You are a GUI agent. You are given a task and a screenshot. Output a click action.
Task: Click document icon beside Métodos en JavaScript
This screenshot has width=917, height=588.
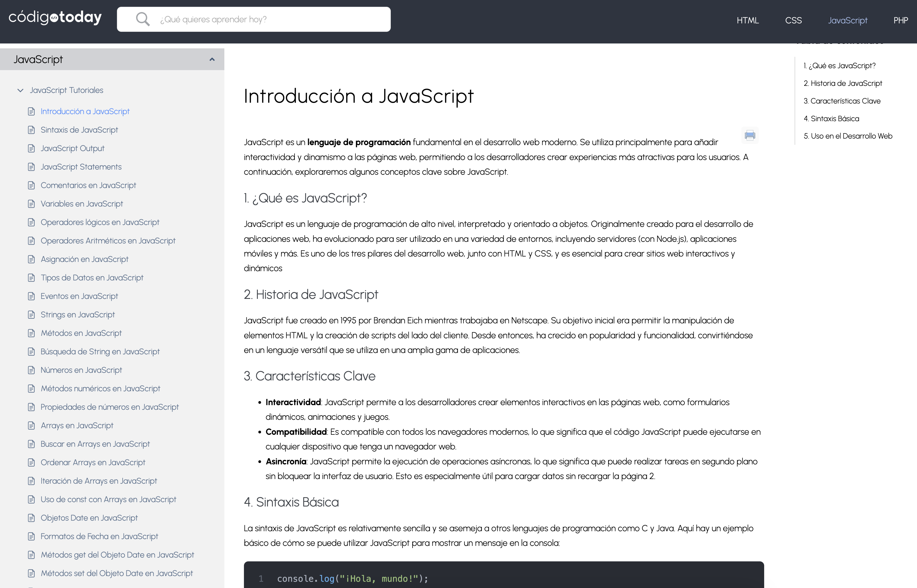pyautogui.click(x=31, y=333)
